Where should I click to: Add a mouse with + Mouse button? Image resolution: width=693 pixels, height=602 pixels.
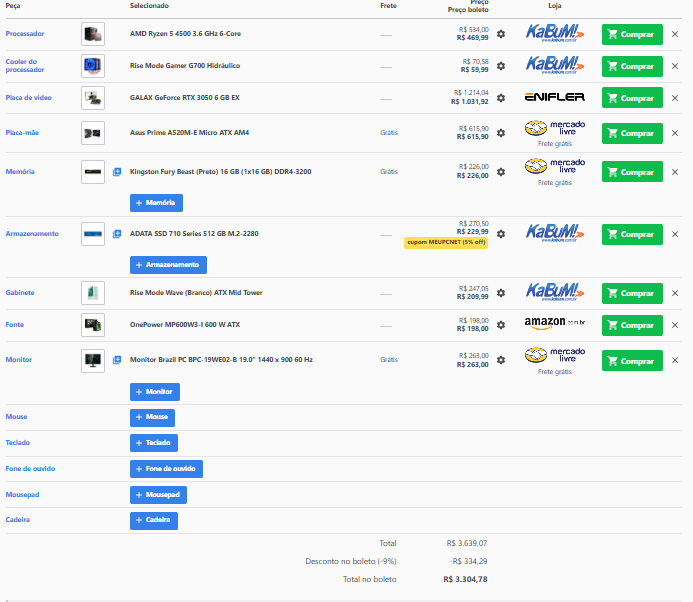click(x=152, y=417)
